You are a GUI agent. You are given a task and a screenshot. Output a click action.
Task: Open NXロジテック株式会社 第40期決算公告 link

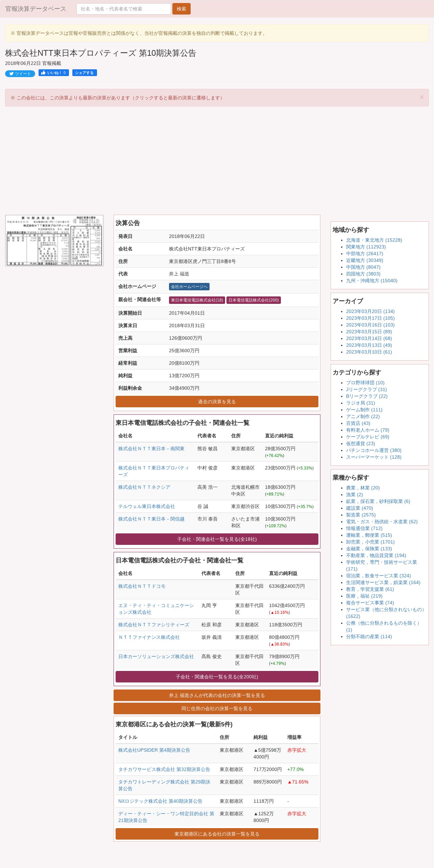160,801
